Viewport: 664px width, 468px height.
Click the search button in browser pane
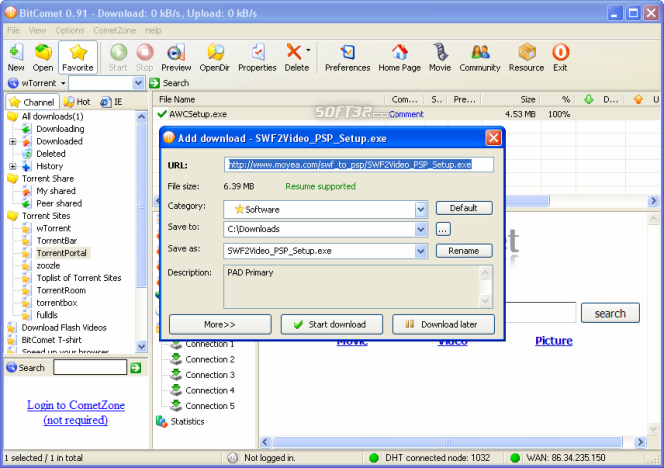click(x=610, y=313)
